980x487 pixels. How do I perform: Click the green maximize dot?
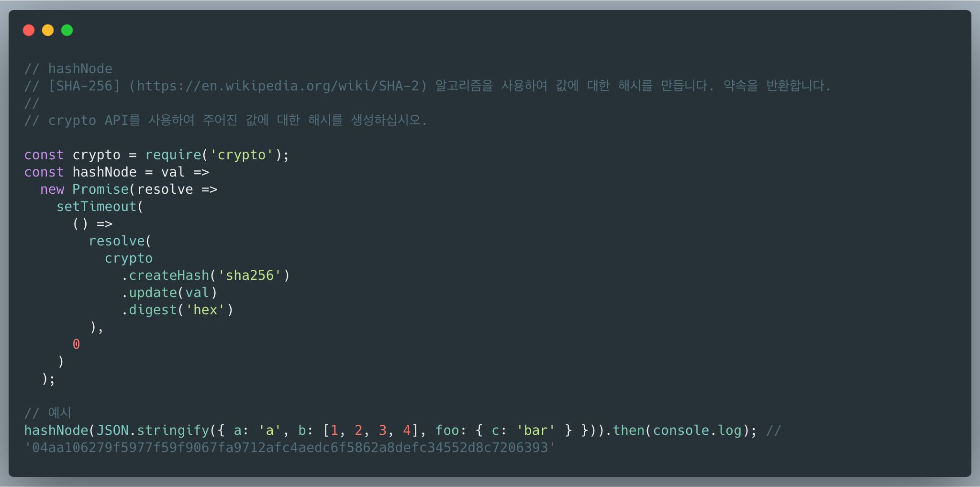point(67,30)
